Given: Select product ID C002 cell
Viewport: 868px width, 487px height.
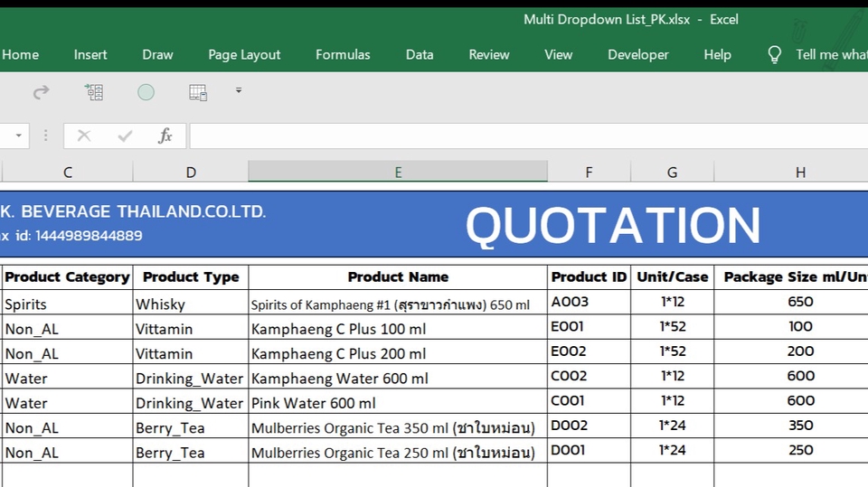Looking at the screenshot, I should click(x=589, y=376).
